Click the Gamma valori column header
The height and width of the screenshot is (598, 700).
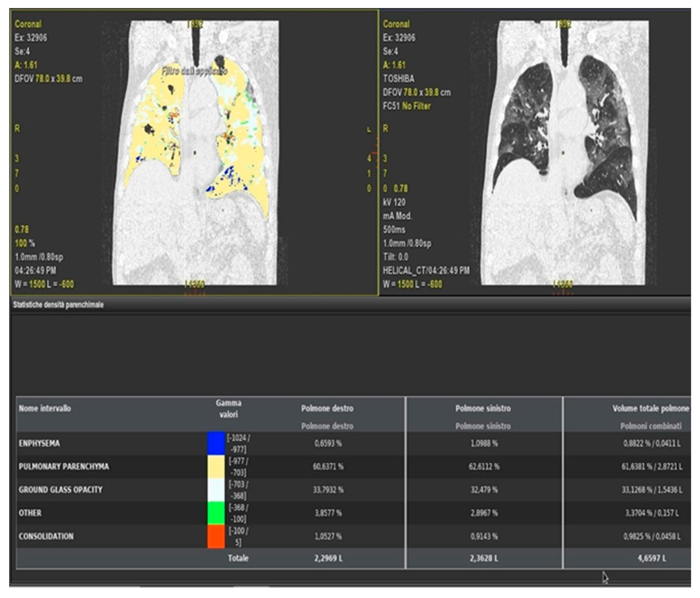(x=228, y=409)
